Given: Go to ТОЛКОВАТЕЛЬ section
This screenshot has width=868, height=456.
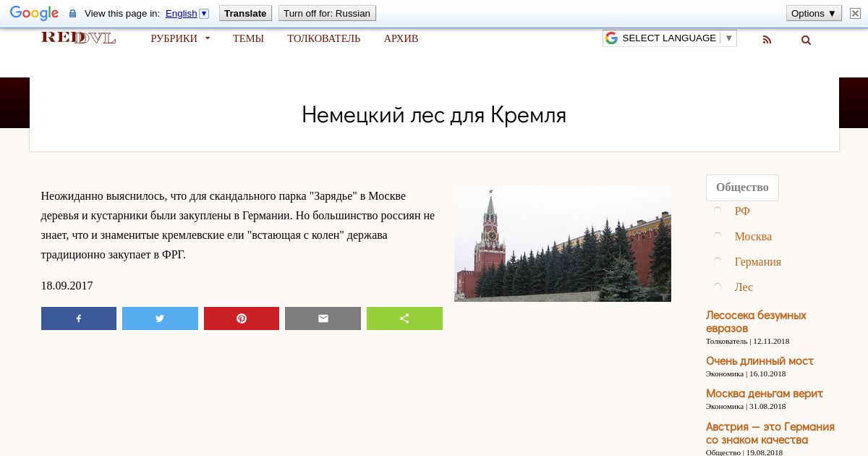Looking at the screenshot, I should 323,38.
